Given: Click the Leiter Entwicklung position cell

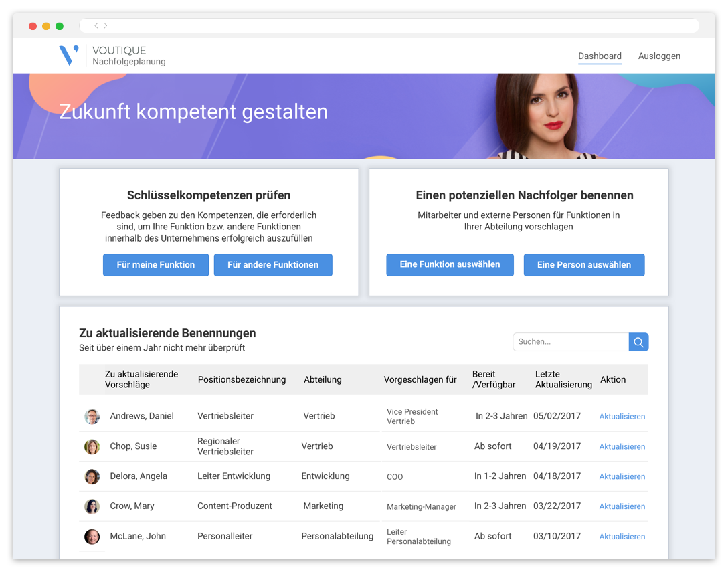Looking at the screenshot, I should 234,476.
